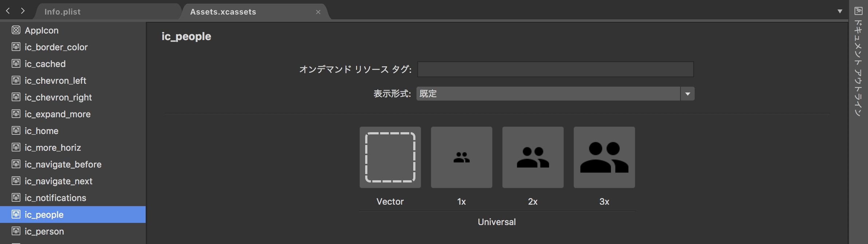Viewport: 868px width, 244px height.
Task: Click the on-demand resource tags input field
Action: pyautogui.click(x=555, y=69)
